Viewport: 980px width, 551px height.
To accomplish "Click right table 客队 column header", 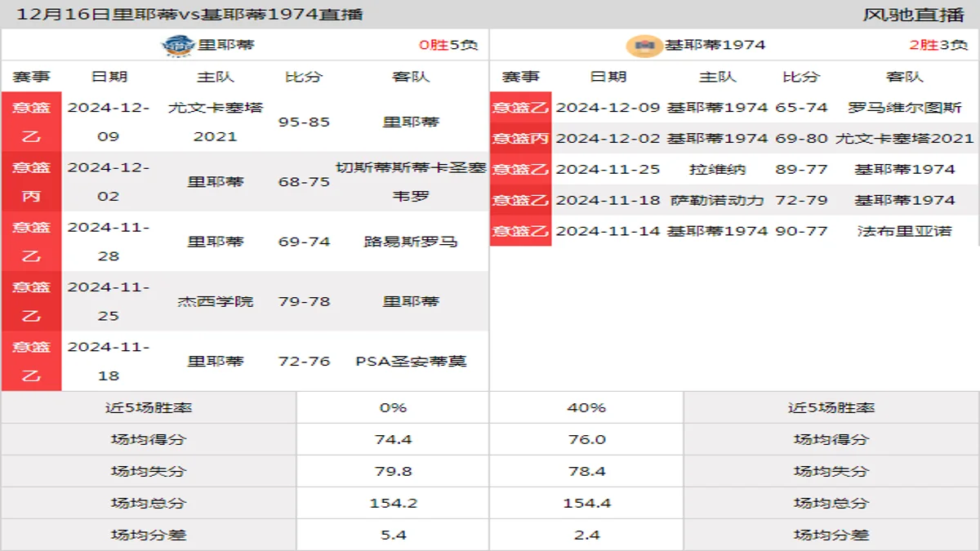I will [x=904, y=77].
